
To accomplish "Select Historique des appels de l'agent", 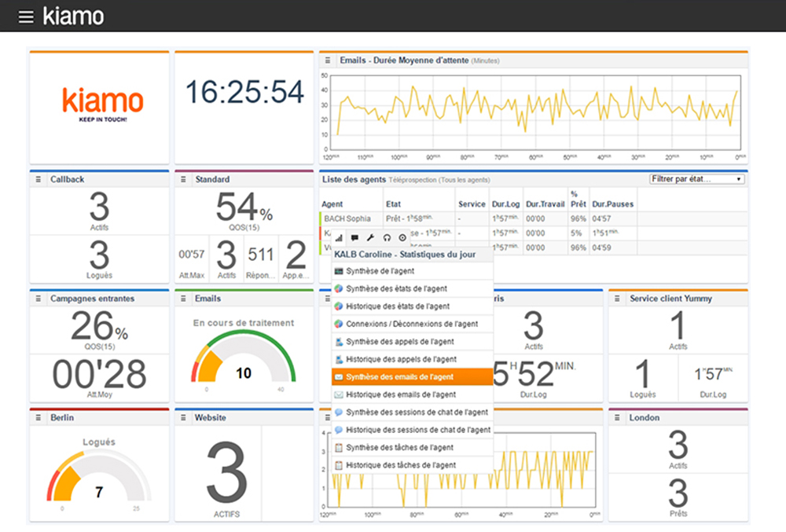I will click(413, 359).
